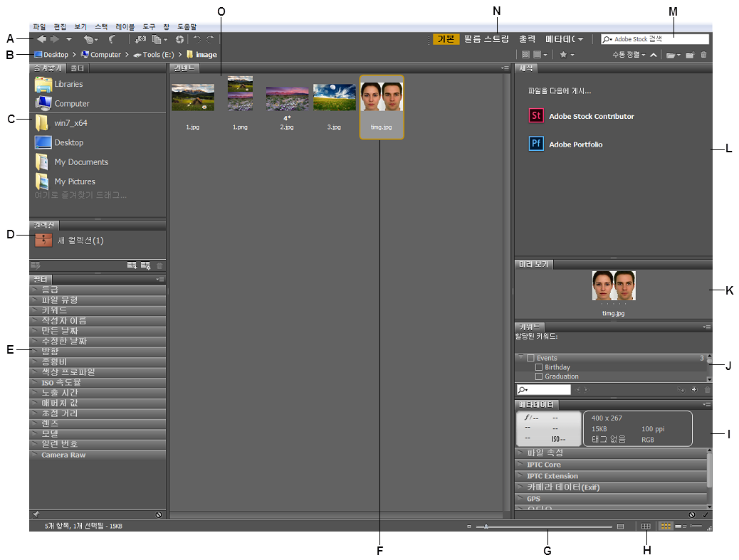The image size is (739, 560).
Task: Open the 도구 menu
Action: click(149, 27)
